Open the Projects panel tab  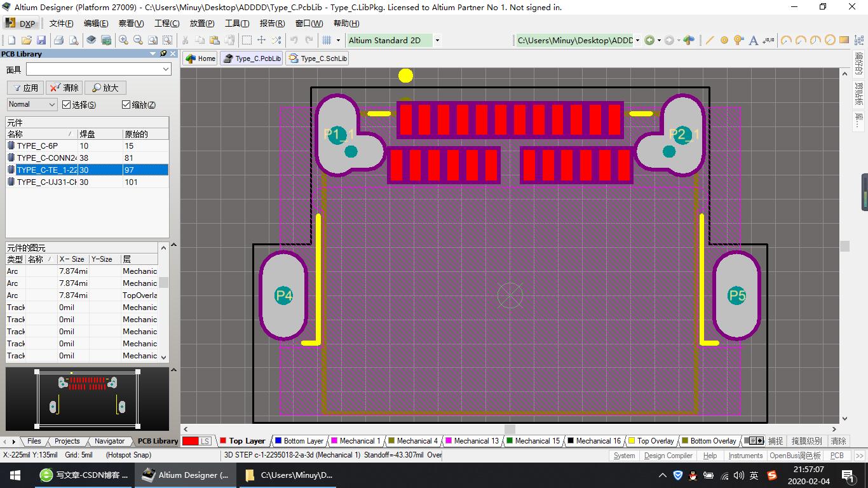click(67, 441)
